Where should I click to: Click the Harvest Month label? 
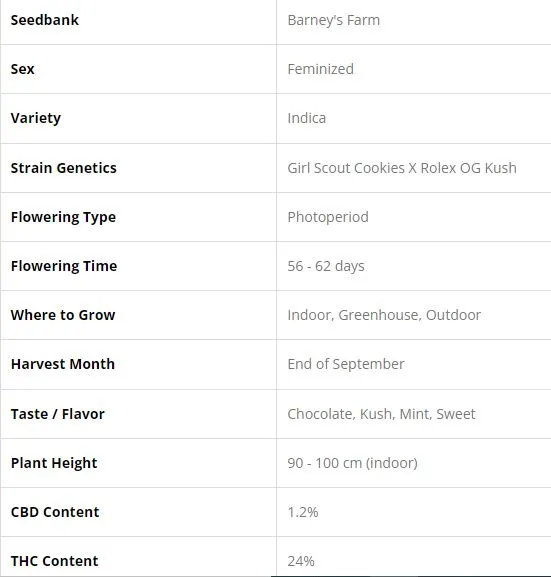coord(63,364)
